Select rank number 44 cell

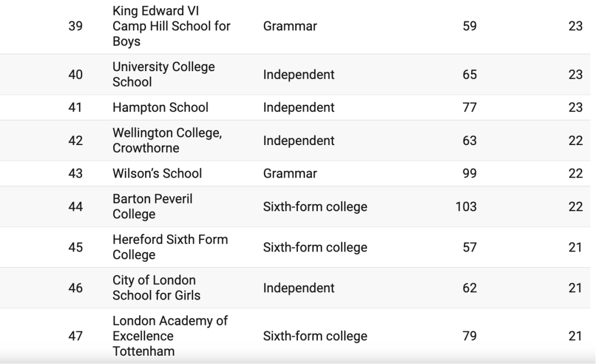pyautogui.click(x=75, y=207)
